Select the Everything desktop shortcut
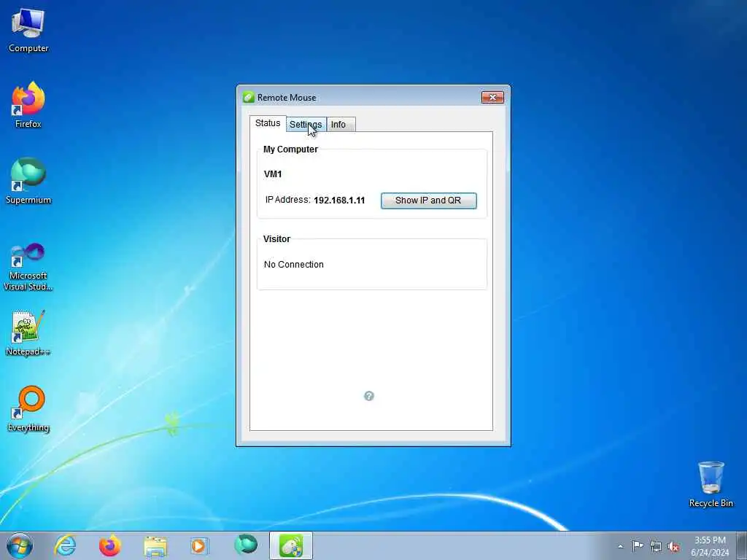 click(x=28, y=409)
